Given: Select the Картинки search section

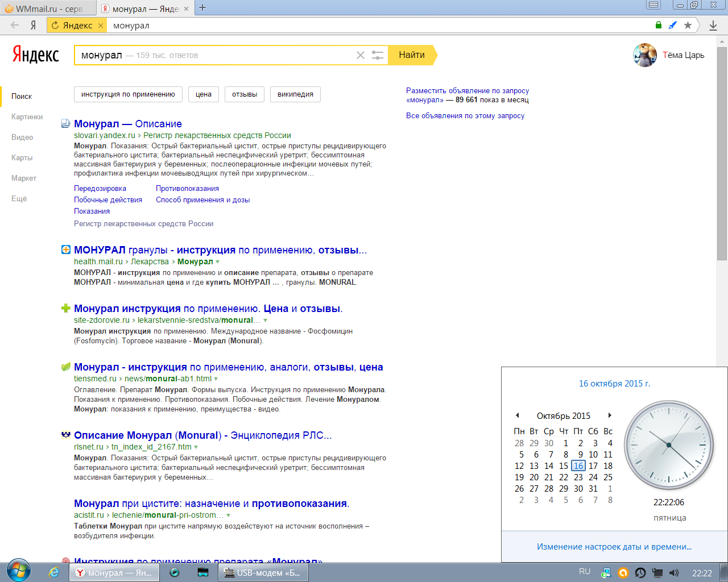Looking at the screenshot, I should 27,117.
